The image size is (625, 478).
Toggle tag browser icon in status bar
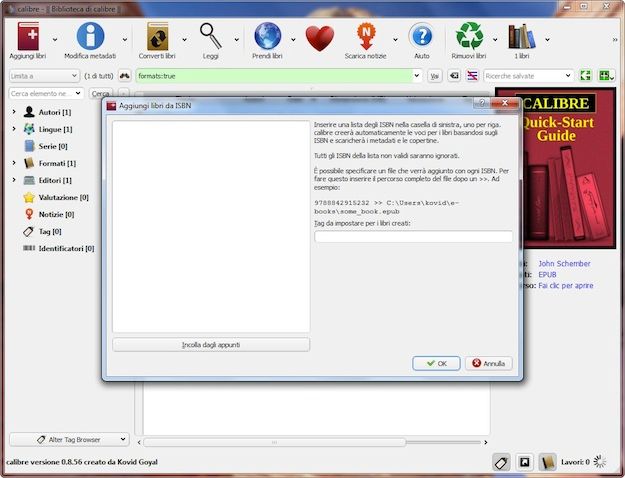pyautogui.click(x=501, y=462)
